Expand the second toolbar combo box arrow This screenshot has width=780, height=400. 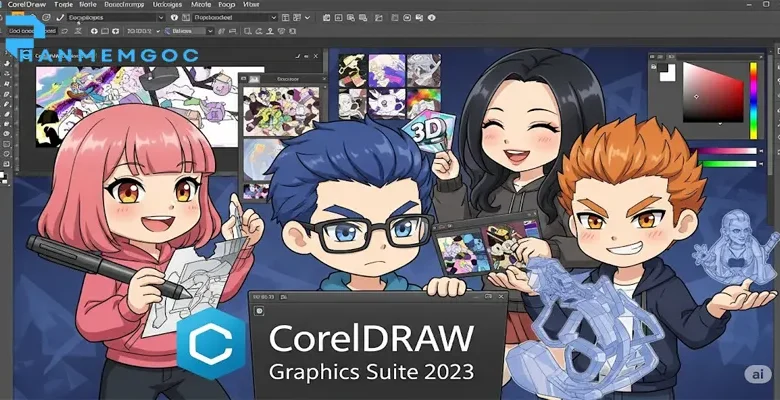point(274,17)
